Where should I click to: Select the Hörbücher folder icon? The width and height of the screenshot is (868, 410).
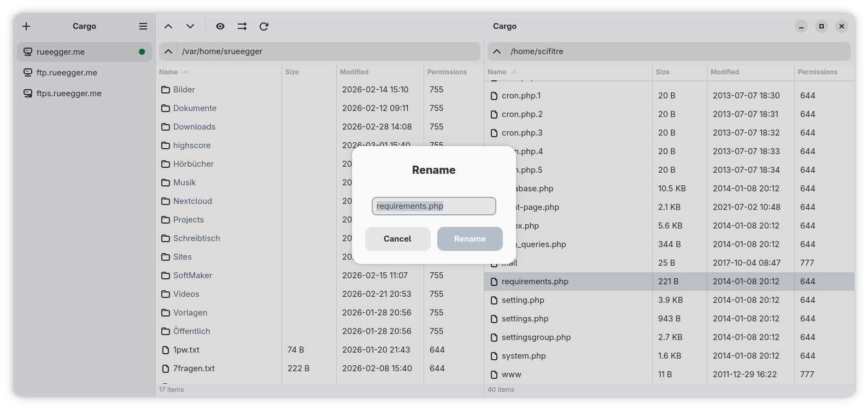point(166,164)
